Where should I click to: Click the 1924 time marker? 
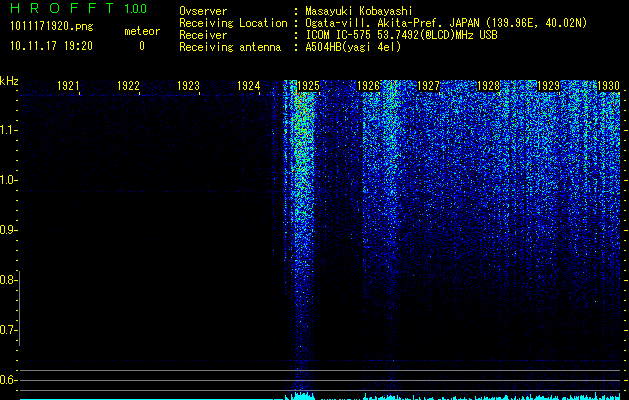[x=248, y=86]
